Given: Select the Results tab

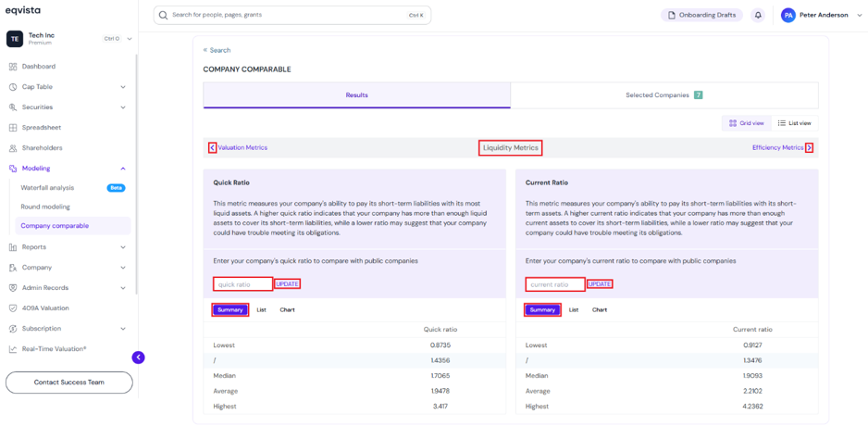Looking at the screenshot, I should 357,95.
